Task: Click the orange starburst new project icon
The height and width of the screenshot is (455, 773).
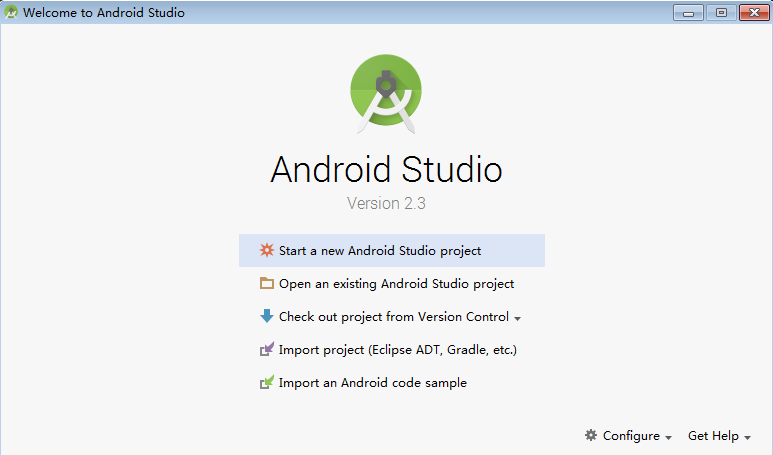Action: pyautogui.click(x=267, y=250)
